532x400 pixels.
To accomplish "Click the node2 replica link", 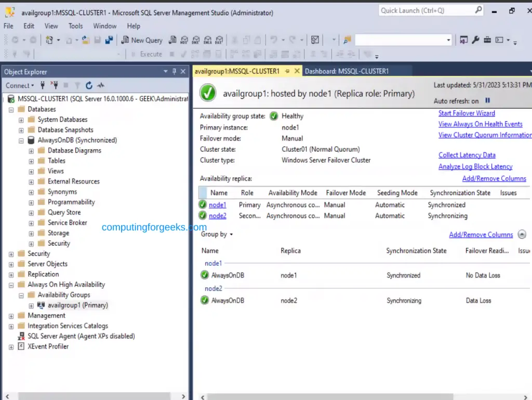I will [218, 216].
